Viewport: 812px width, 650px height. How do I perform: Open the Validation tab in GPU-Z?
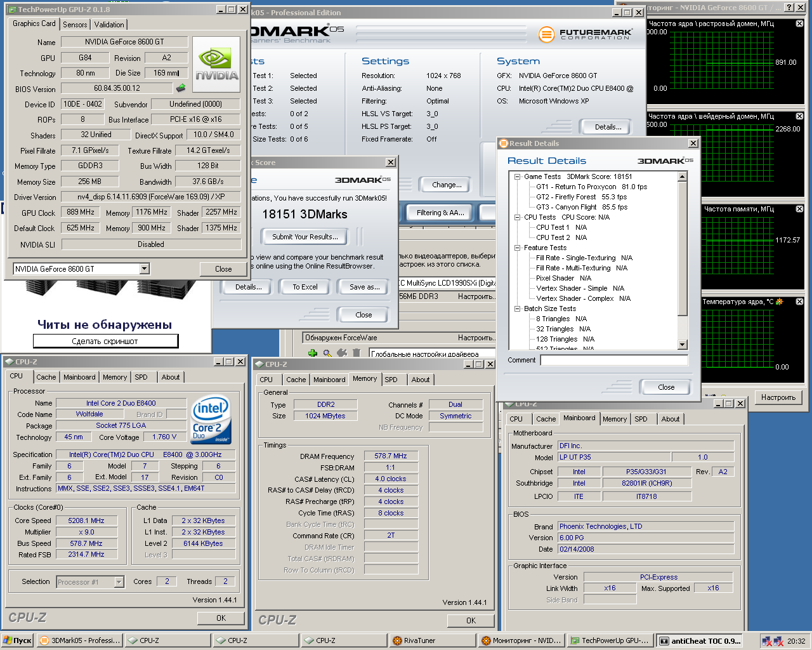click(x=109, y=25)
